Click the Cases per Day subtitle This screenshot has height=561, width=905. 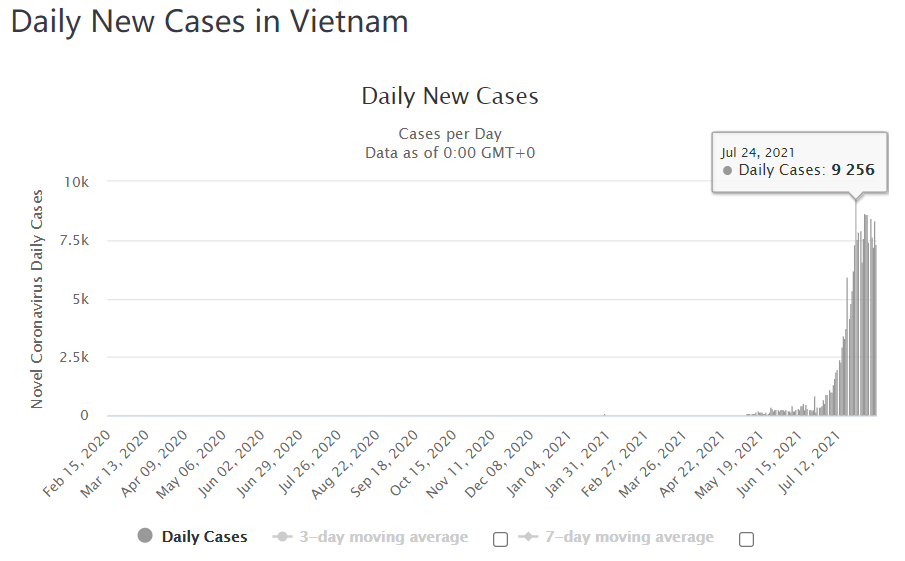[x=450, y=134]
